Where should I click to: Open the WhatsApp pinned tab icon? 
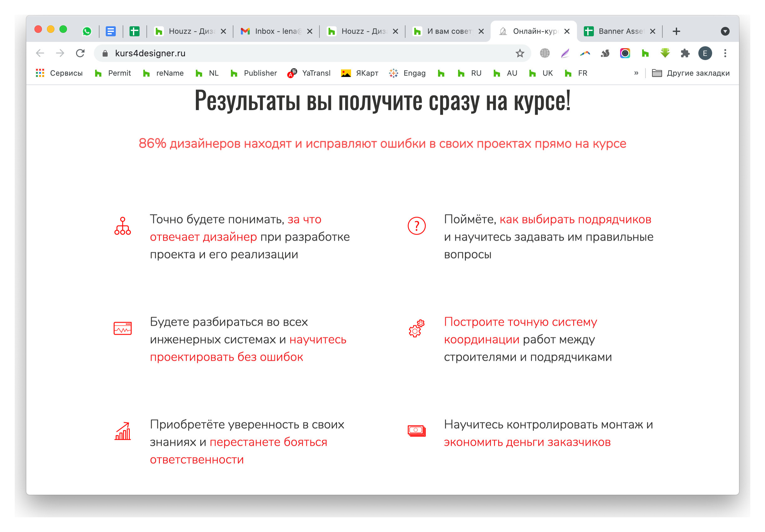point(87,31)
